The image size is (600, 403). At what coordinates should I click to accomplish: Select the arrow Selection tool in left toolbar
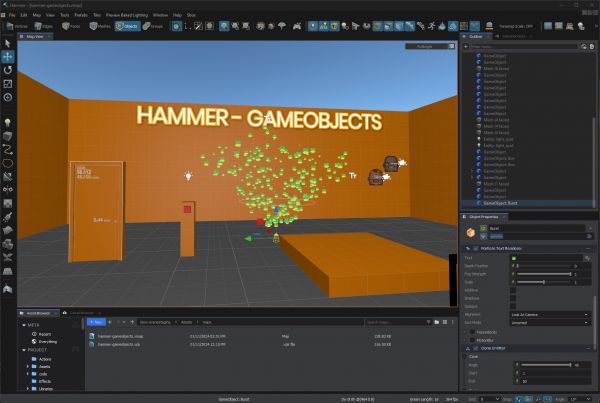(8, 43)
